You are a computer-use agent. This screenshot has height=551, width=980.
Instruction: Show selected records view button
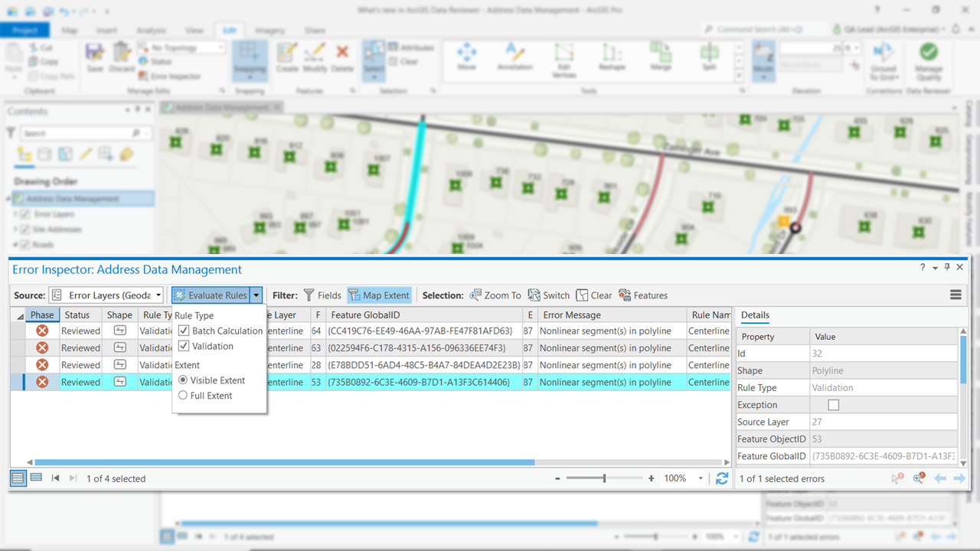(x=35, y=478)
